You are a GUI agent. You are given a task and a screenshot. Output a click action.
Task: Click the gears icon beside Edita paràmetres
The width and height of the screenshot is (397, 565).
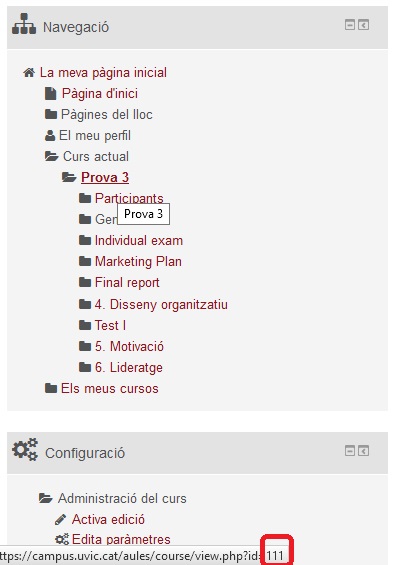coord(62,539)
